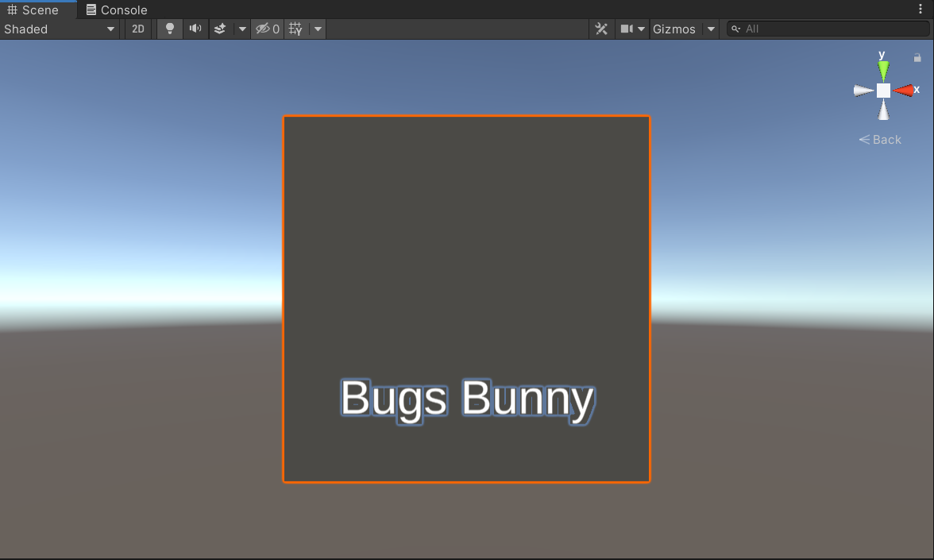Toggle scene lighting lightbulb
The width and height of the screenshot is (934, 560).
[170, 29]
